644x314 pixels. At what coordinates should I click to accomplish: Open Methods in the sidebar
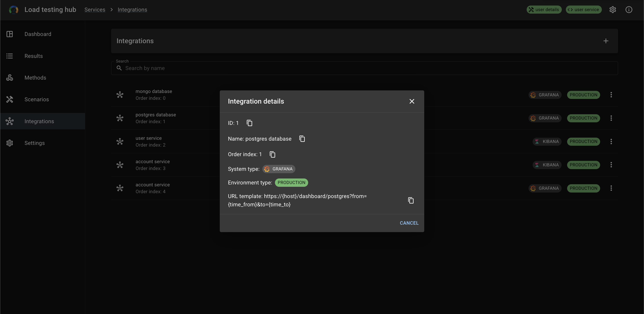(x=43, y=78)
